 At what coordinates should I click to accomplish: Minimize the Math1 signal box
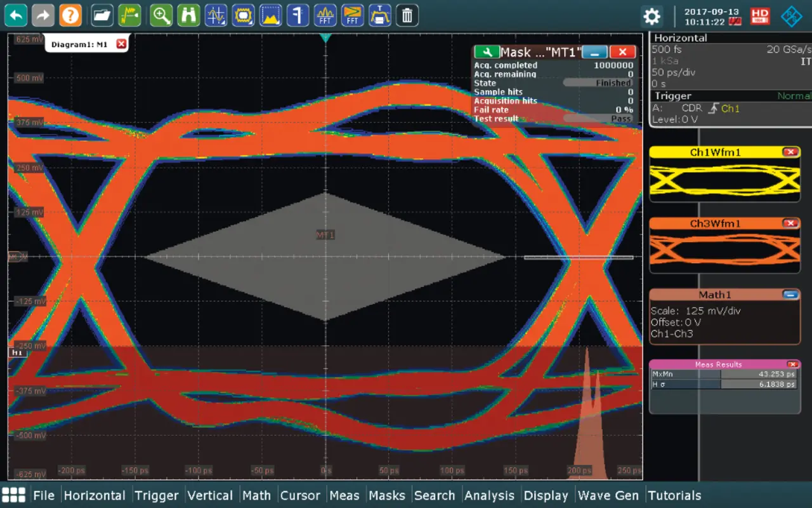(790, 295)
